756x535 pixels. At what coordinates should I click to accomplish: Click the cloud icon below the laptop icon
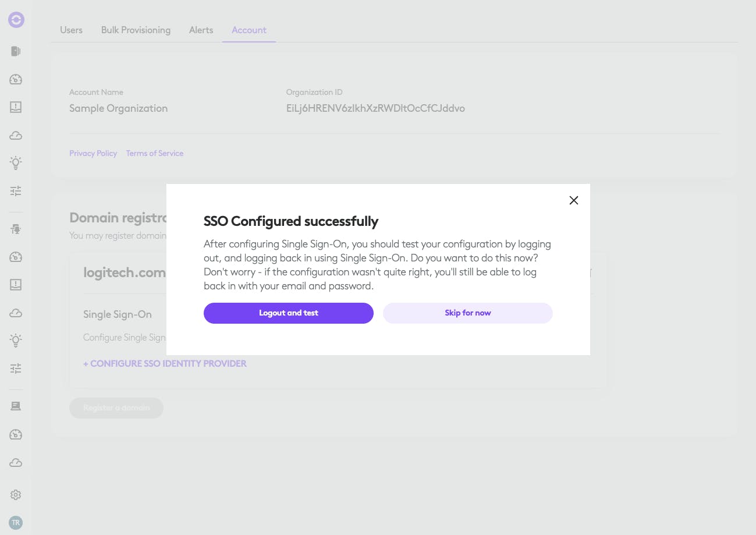point(16,462)
